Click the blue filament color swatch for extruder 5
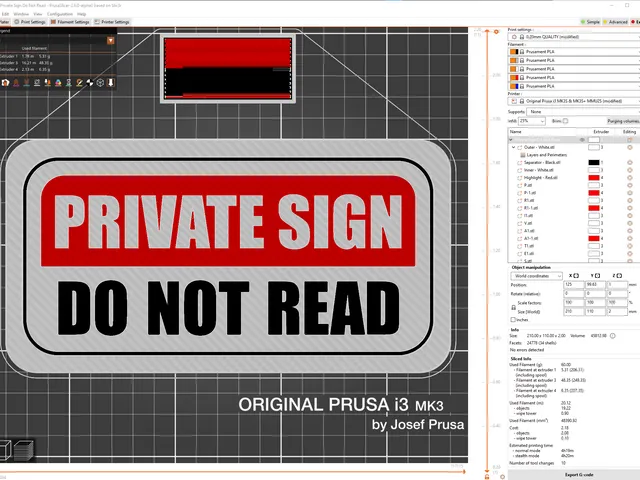 point(516,86)
